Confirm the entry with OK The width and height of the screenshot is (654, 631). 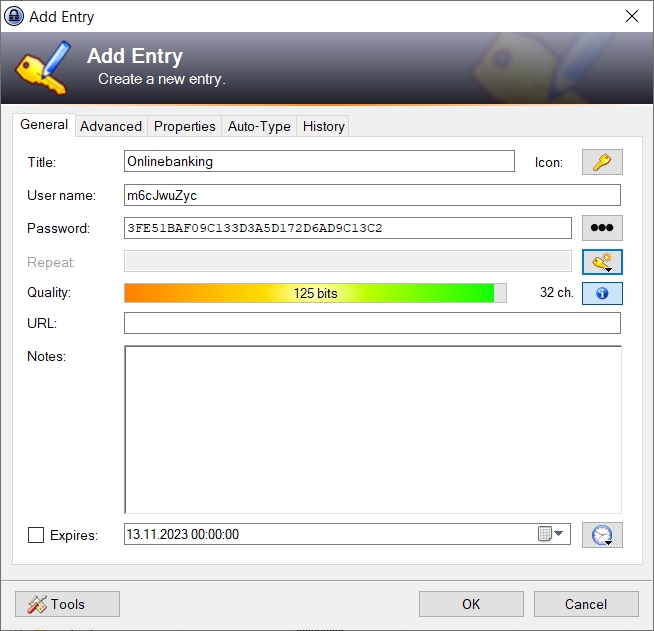[471, 604]
